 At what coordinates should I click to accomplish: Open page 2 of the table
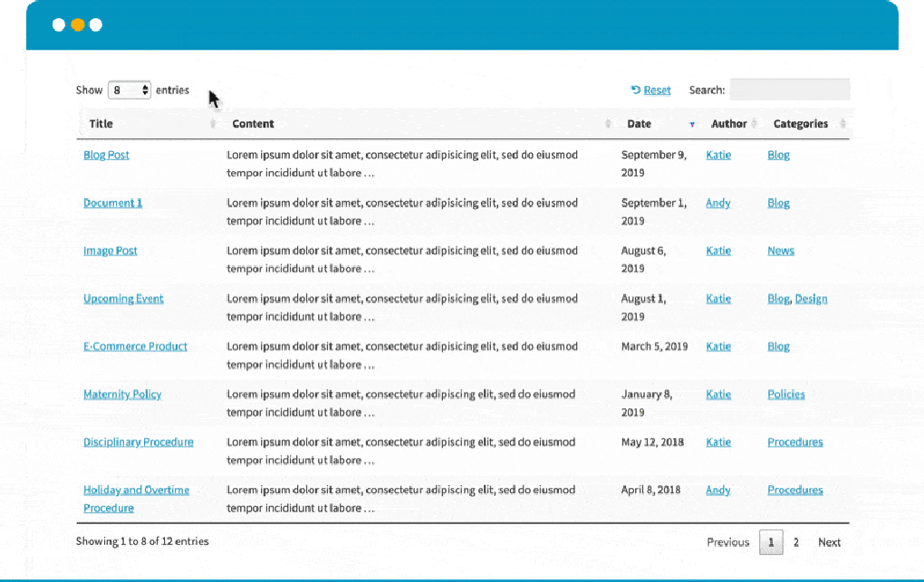[x=796, y=541]
